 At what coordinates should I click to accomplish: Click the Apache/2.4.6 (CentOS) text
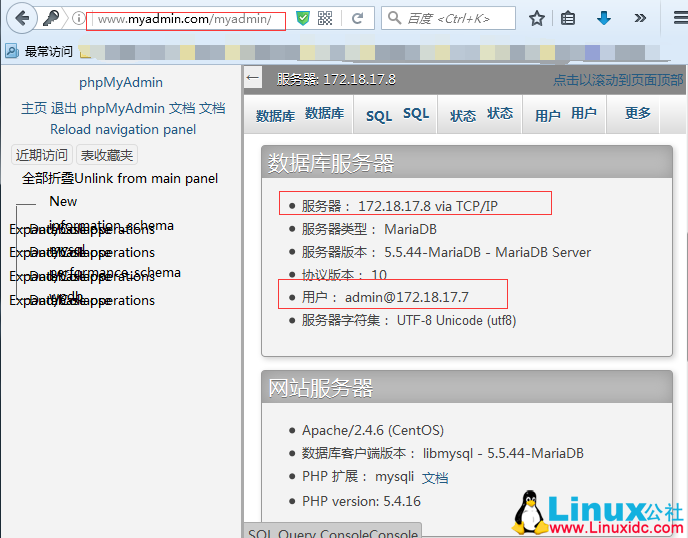[x=373, y=430]
